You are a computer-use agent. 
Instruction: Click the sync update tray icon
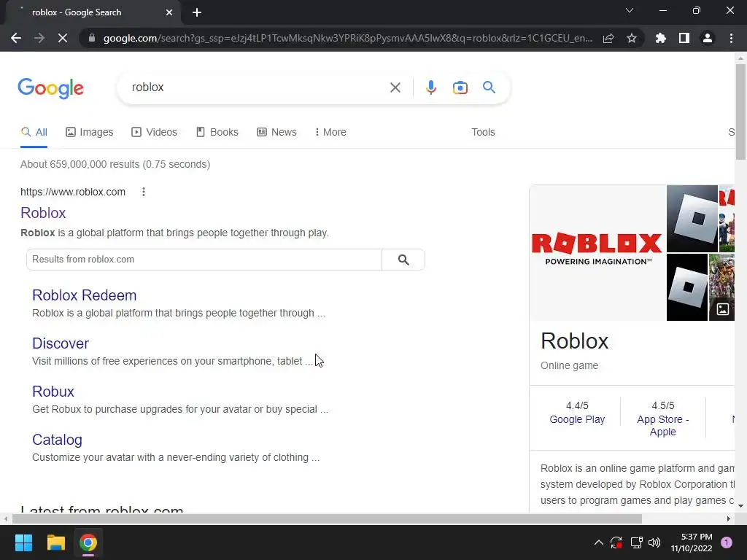(616, 542)
